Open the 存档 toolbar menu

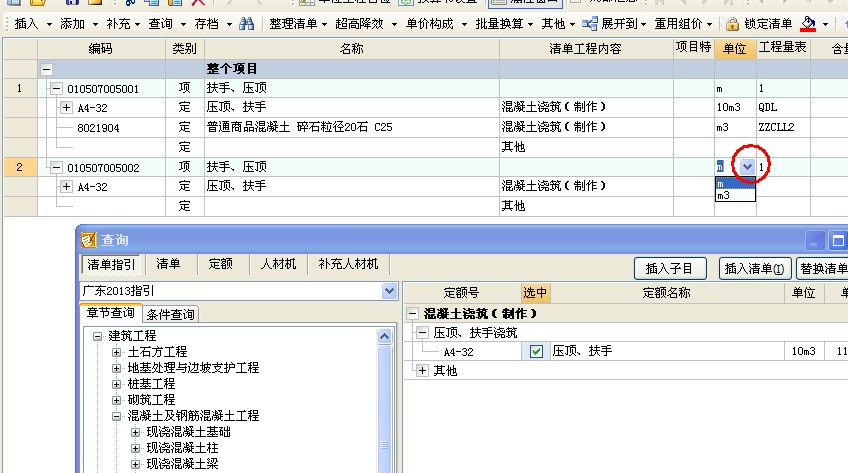point(213,24)
